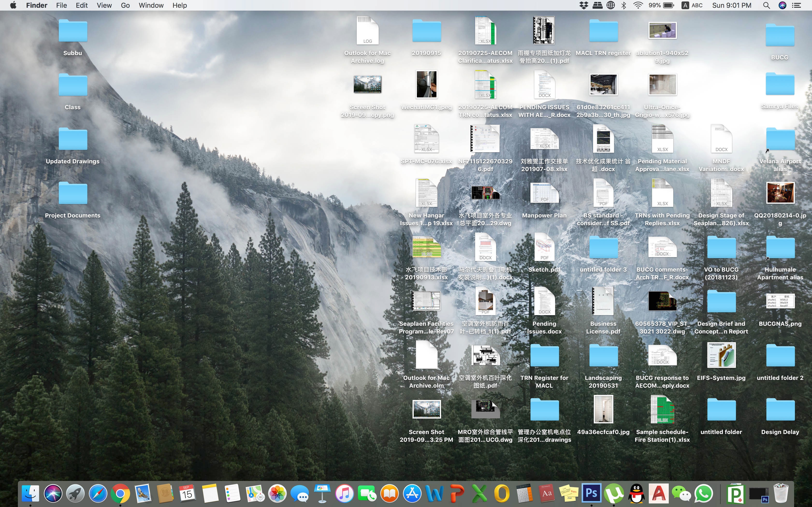Open AutoCAD from the Dock
The height and width of the screenshot is (507, 812).
pyautogui.click(x=659, y=493)
